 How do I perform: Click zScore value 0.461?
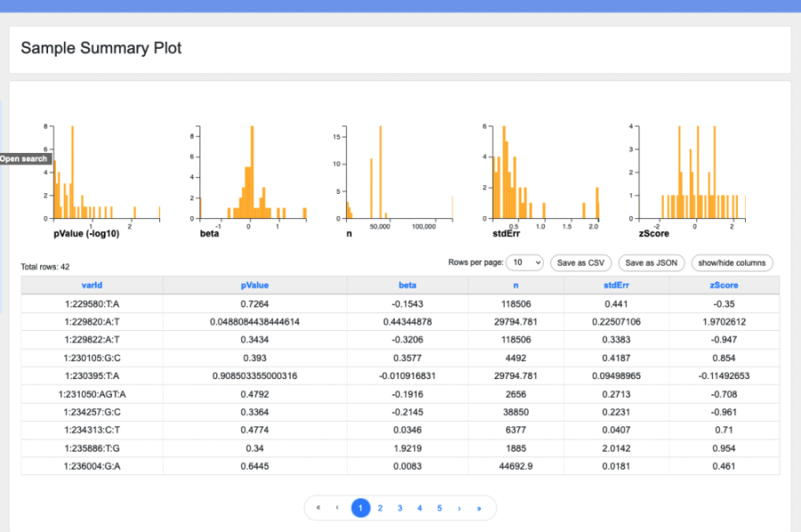tap(724, 466)
